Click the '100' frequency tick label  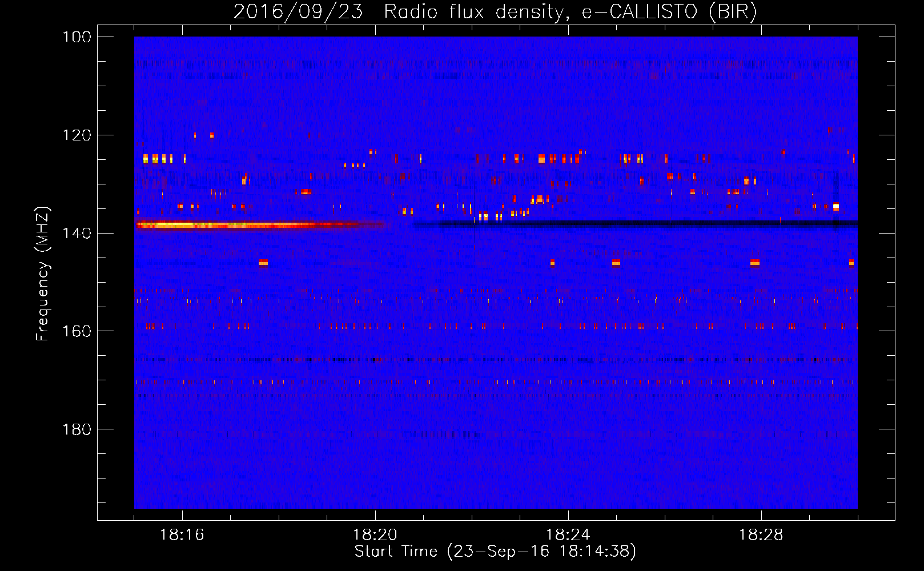77,37
